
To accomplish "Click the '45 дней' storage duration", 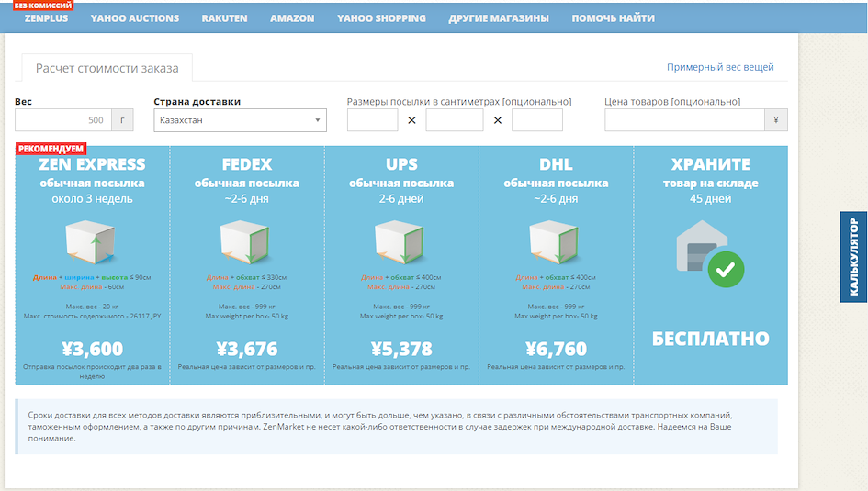I will pos(711,199).
